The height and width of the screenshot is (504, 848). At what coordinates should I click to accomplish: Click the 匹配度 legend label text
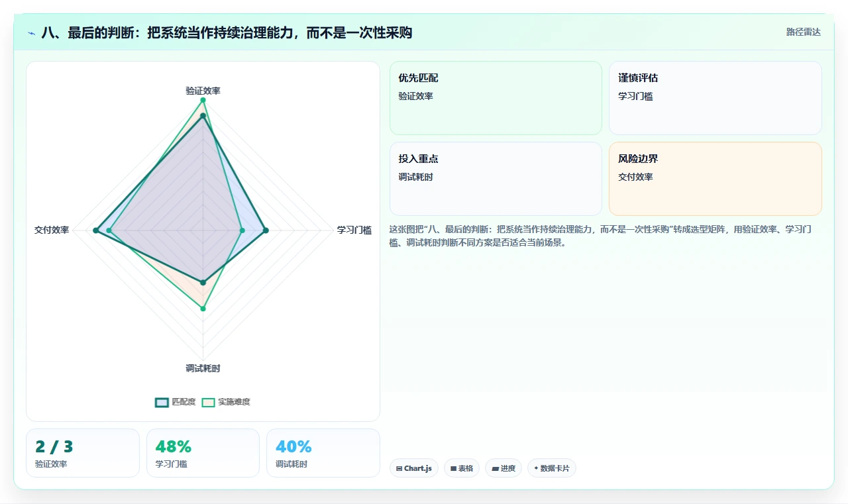(184, 402)
